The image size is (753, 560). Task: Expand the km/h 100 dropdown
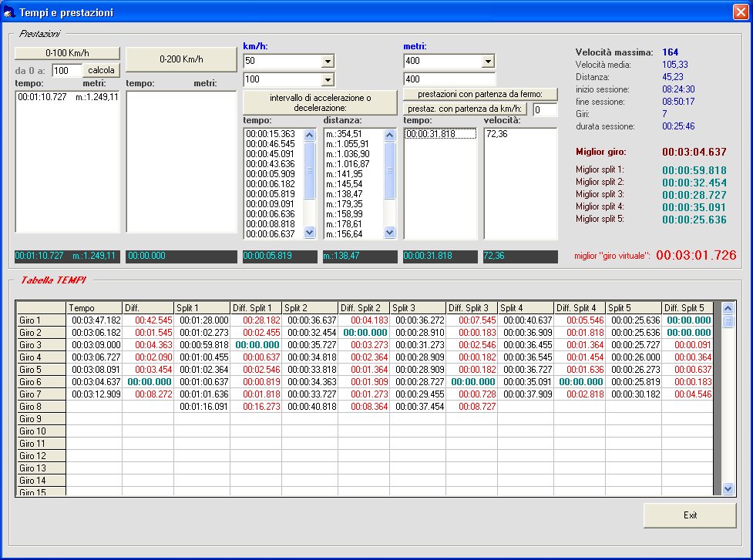click(328, 79)
